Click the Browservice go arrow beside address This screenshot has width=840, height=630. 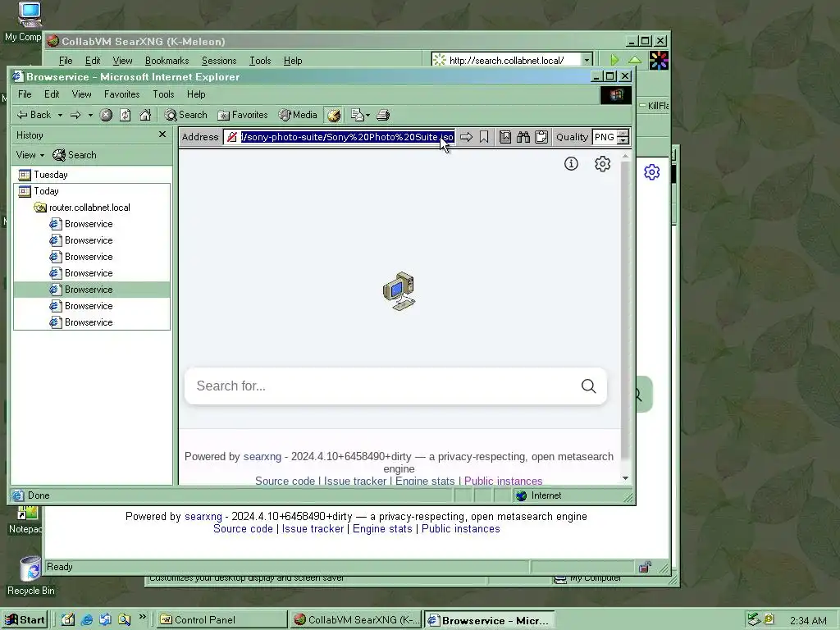(466, 137)
